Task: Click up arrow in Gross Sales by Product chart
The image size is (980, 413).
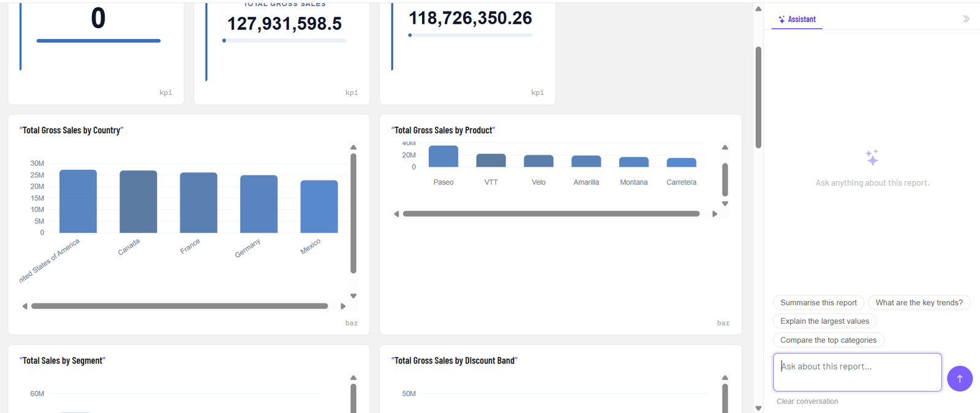Action: 725,147
